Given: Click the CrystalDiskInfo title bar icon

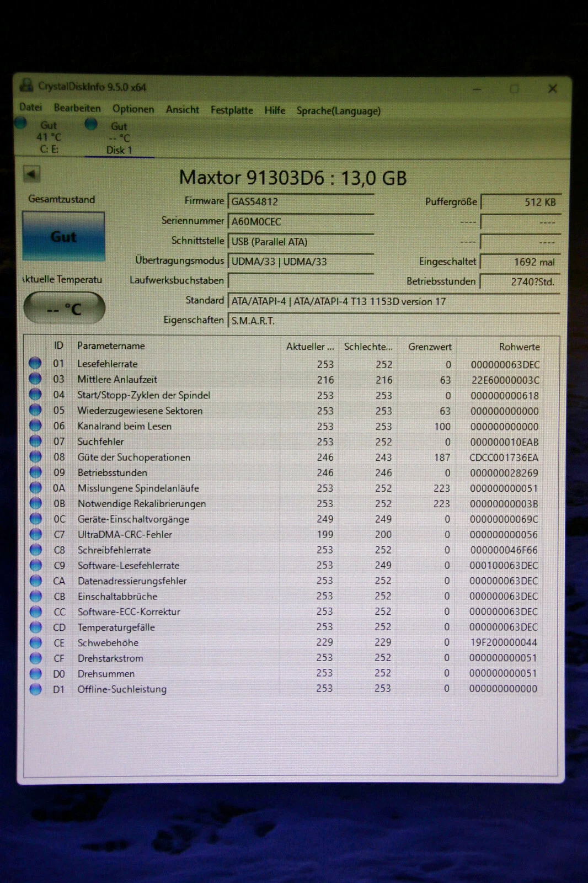Looking at the screenshot, I should 26,86.
